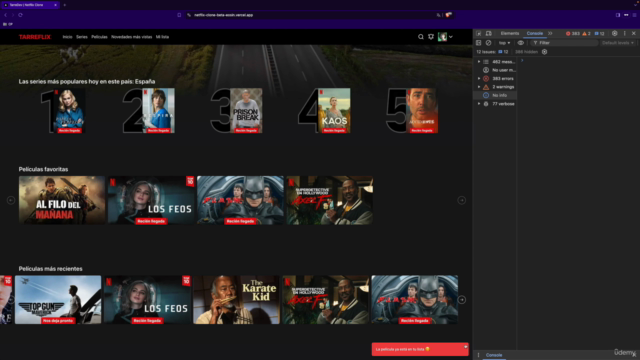640x360 pixels.
Task: Click the Console drawer tab at bottom
Action: click(494, 355)
